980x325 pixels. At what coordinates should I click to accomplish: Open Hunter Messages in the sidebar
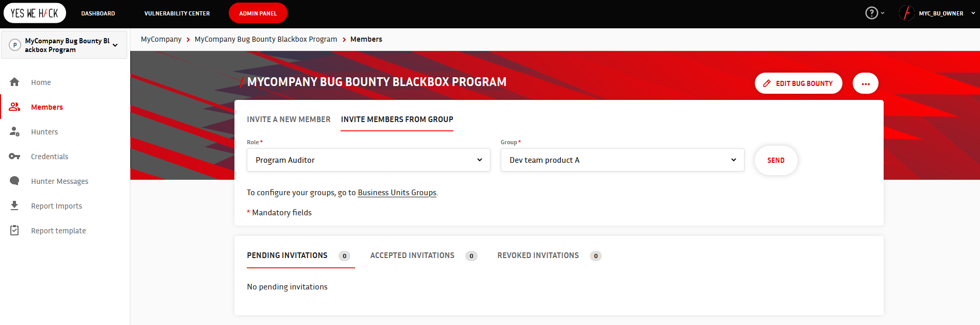tap(60, 181)
